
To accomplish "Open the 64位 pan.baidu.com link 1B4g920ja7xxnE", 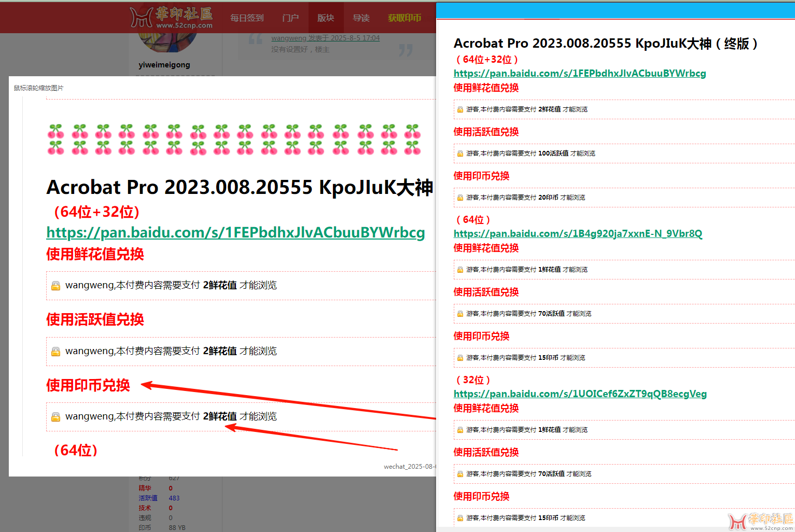I will pyautogui.click(x=578, y=233).
